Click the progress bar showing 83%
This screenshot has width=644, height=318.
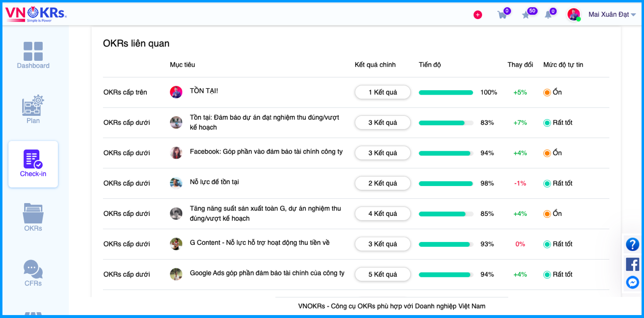pyautogui.click(x=446, y=123)
